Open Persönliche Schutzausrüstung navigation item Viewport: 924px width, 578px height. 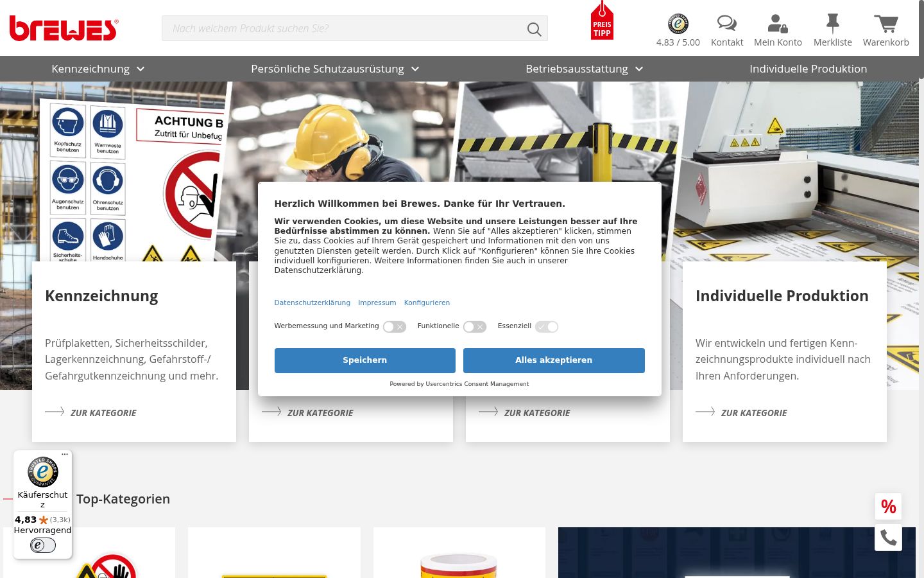coord(327,69)
